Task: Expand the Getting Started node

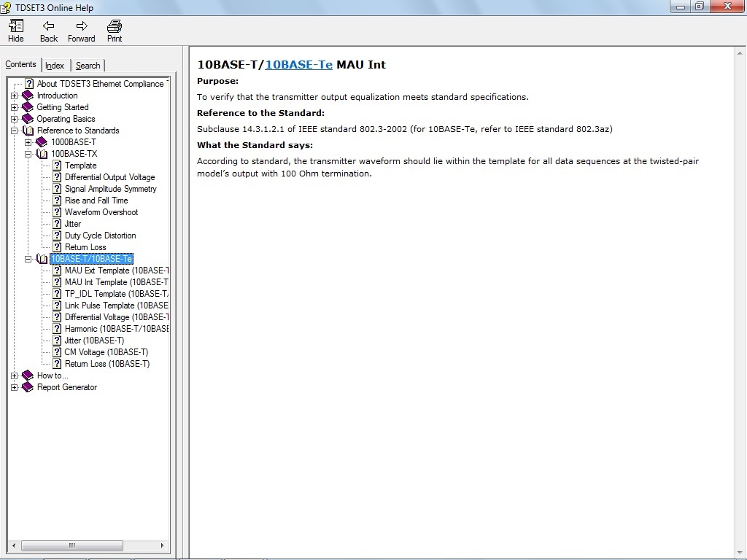Action: (x=15, y=107)
